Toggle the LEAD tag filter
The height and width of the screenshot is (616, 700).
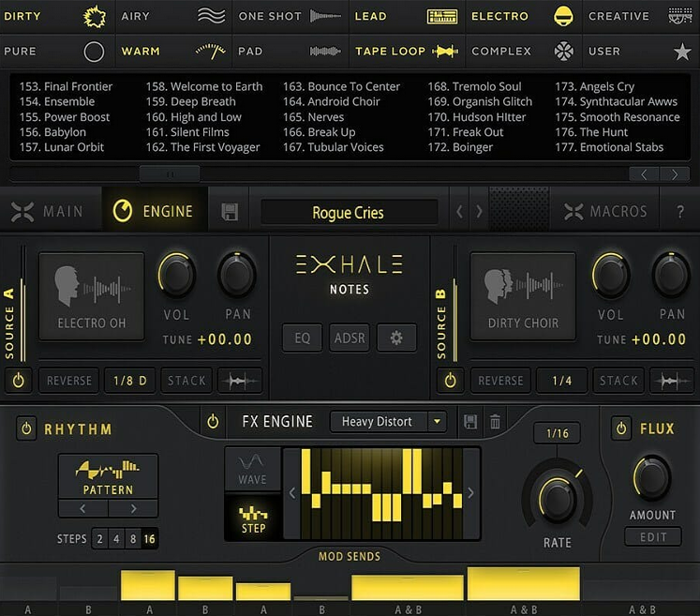coord(407,17)
